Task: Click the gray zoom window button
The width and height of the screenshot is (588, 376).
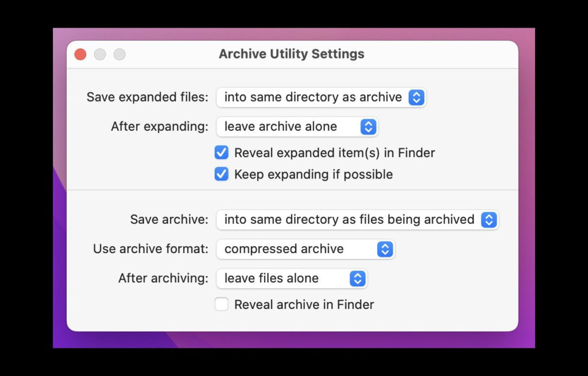Action: click(119, 55)
